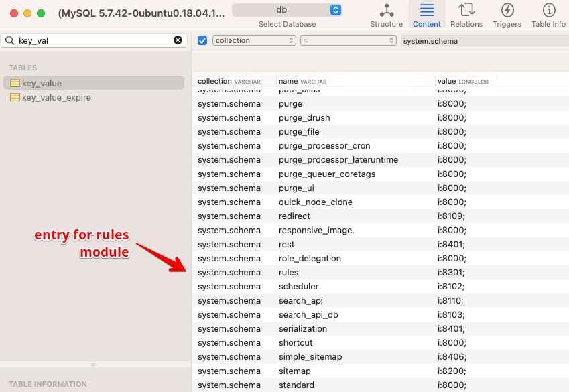Select the purge_queuer_coretags row

tap(380, 174)
